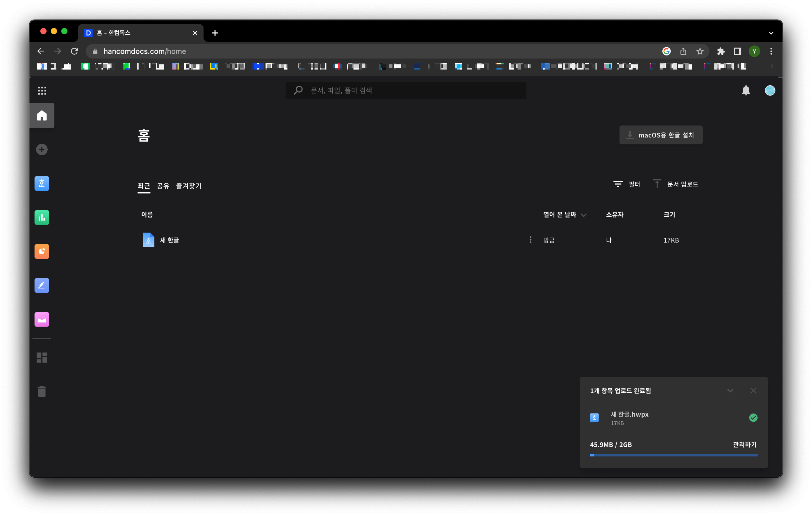Switch to the 즐겨찾기 tab

(188, 186)
